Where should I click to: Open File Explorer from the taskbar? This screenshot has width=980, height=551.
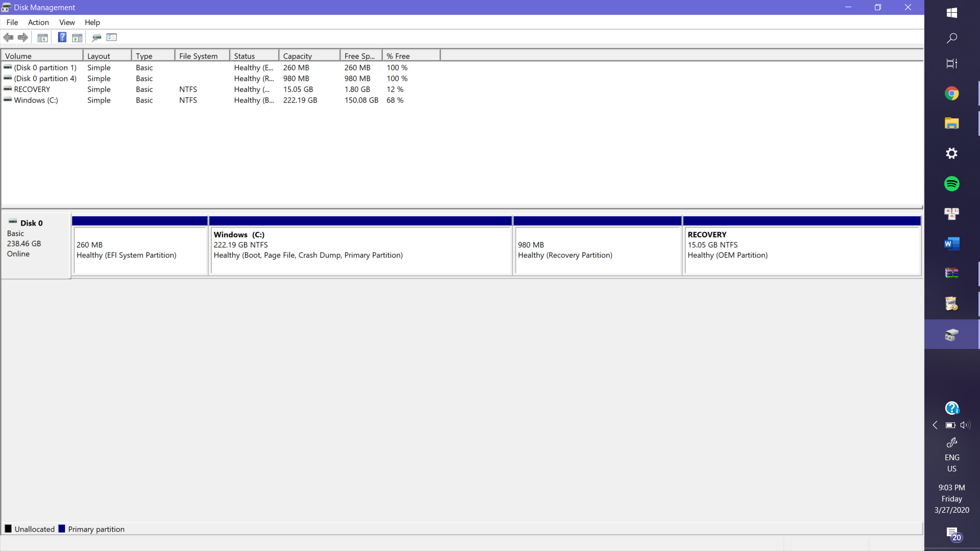(x=952, y=123)
